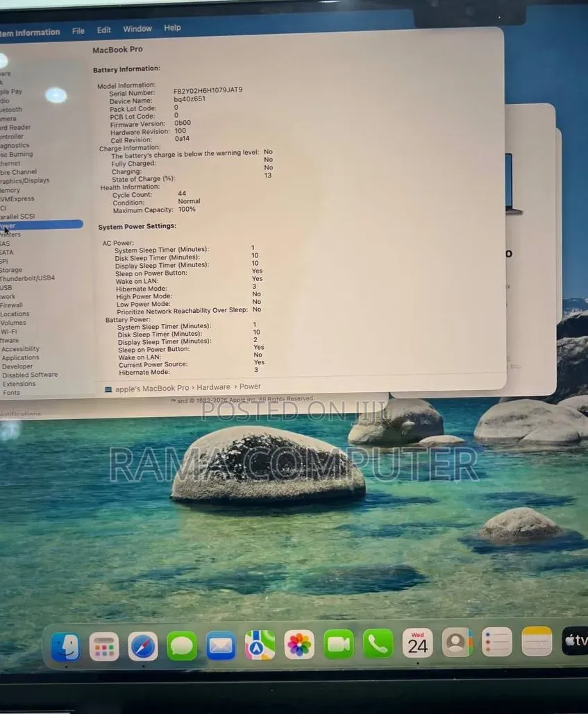The height and width of the screenshot is (714, 588).
Task: Select Parallel SCSI in the sidebar
Action: [17, 216]
